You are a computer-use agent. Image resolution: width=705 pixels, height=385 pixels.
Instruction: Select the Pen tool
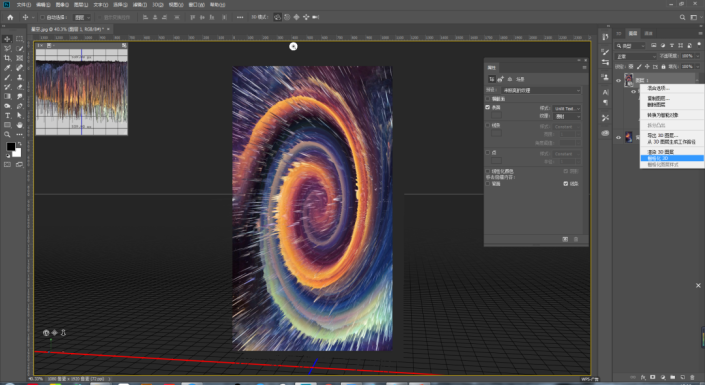pos(20,106)
